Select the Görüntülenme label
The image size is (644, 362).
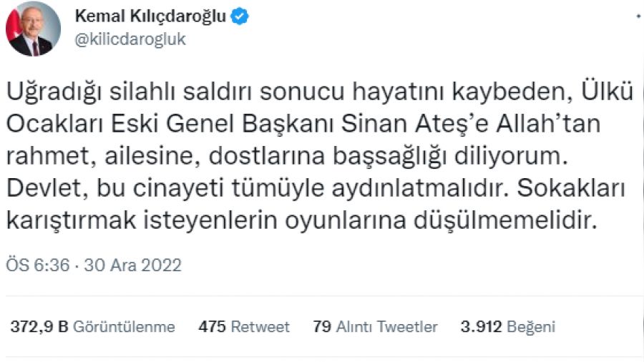tap(125, 327)
